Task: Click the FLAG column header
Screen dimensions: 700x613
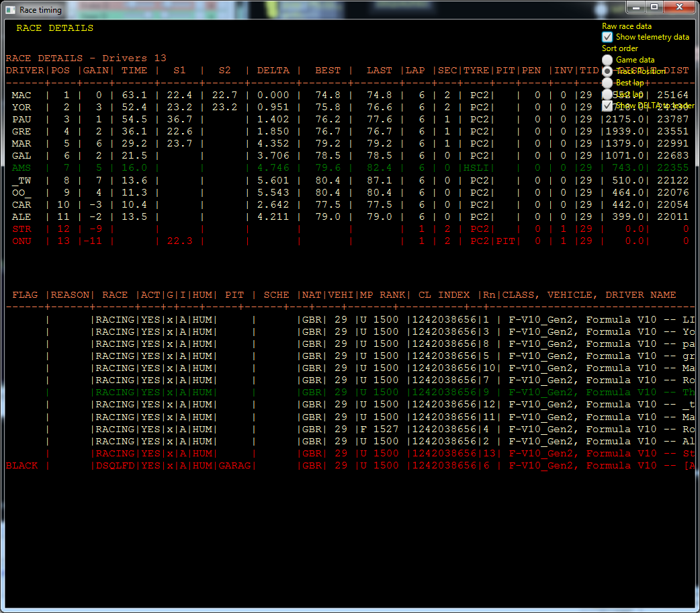Action: coord(25,294)
